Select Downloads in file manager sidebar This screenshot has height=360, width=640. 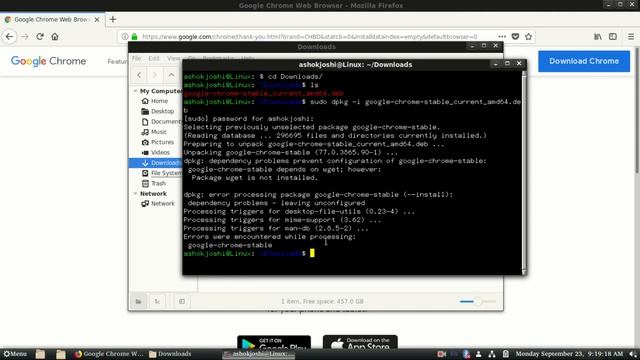pos(156,163)
